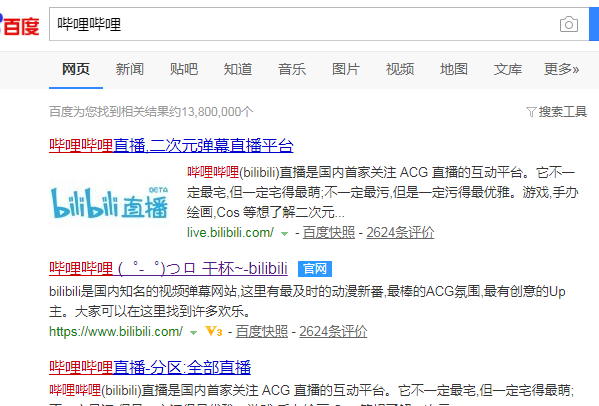
Task: Expand dropdown arrow next to www.bilibili.com
Action: (193, 333)
